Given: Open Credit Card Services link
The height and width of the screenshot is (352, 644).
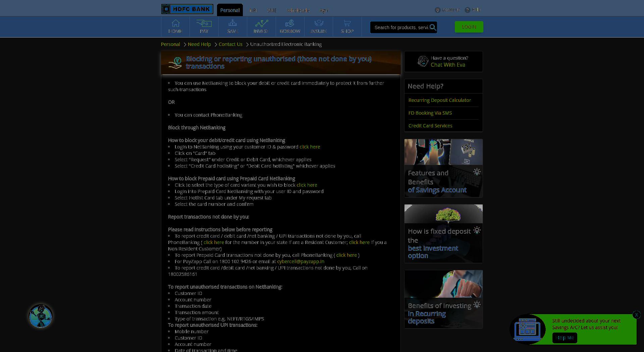Looking at the screenshot, I should click(x=430, y=126).
